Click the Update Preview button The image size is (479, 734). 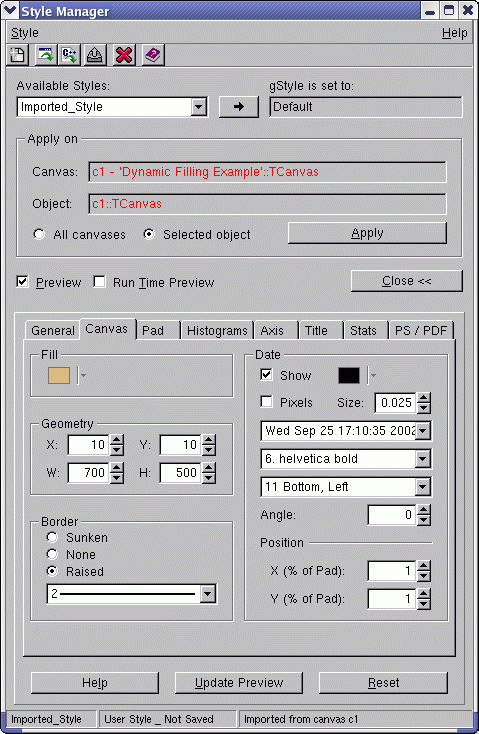[x=239, y=683]
